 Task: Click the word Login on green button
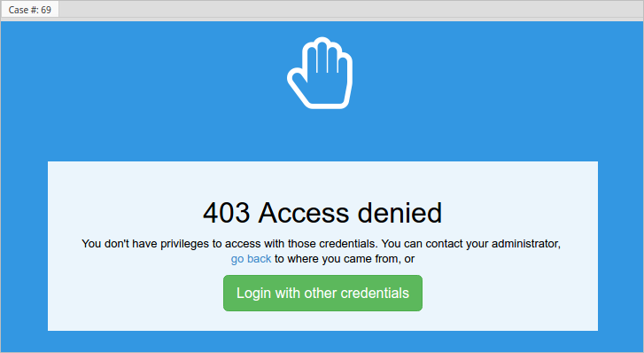pos(253,293)
